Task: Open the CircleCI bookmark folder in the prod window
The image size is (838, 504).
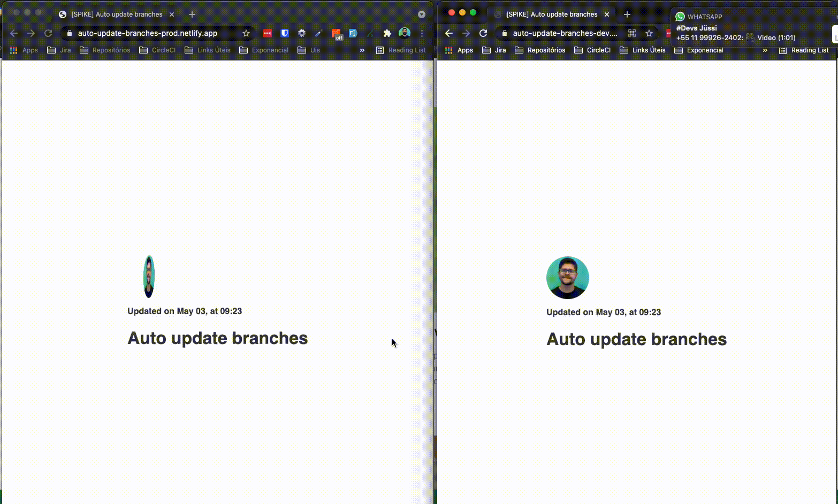Action: point(157,50)
